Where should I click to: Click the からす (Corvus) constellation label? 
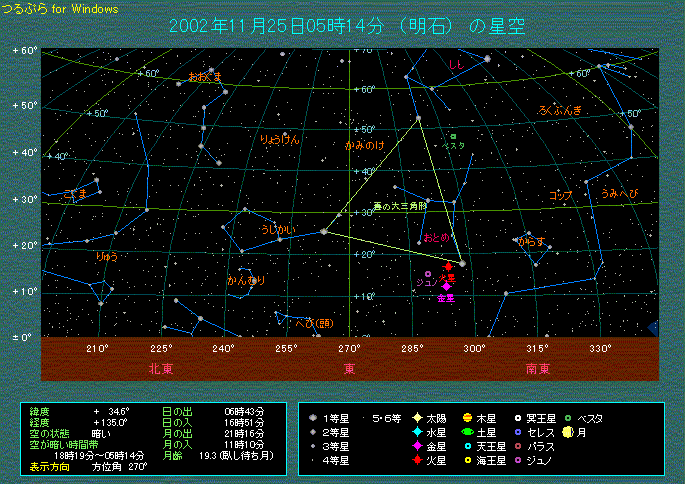tap(530, 241)
